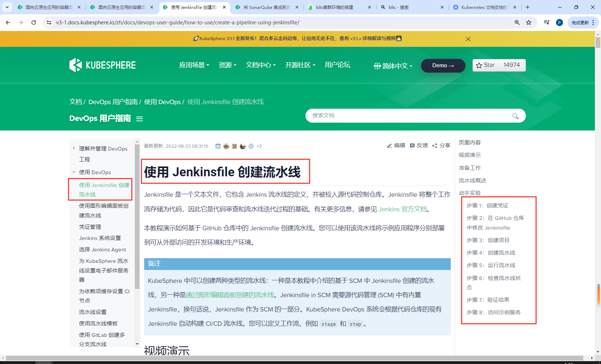Click the first contributor avatar
601x364 pixels.
point(218,146)
